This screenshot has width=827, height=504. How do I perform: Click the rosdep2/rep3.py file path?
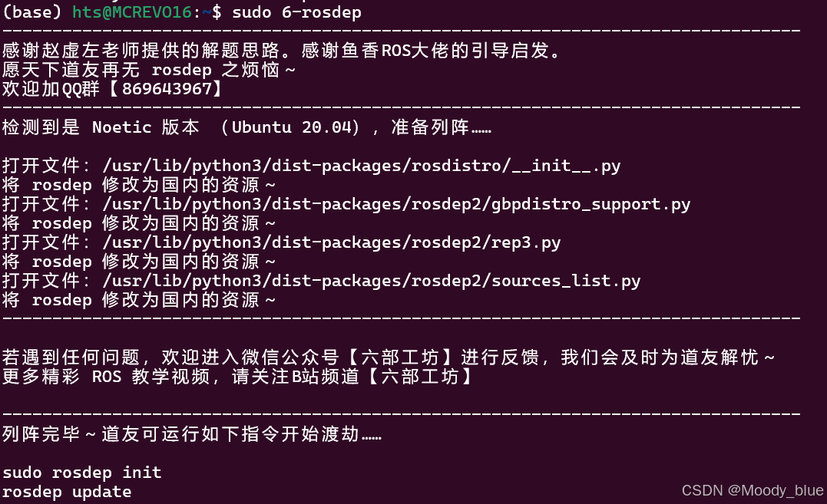pos(331,242)
